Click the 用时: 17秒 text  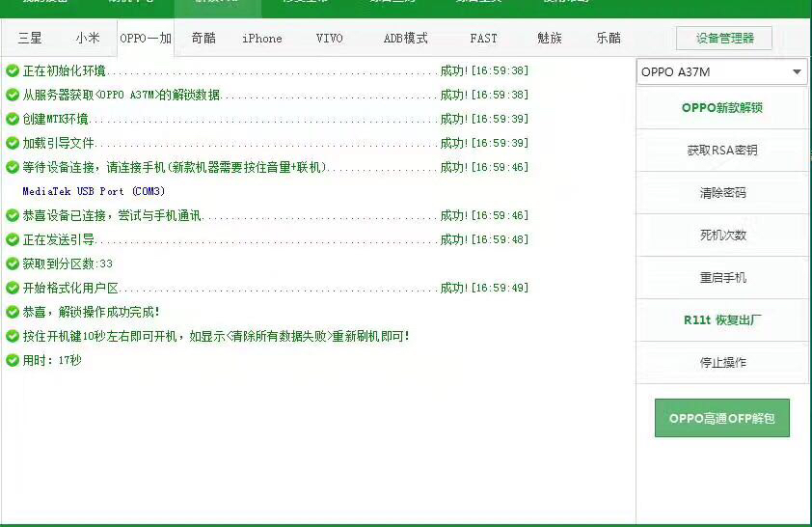52,360
